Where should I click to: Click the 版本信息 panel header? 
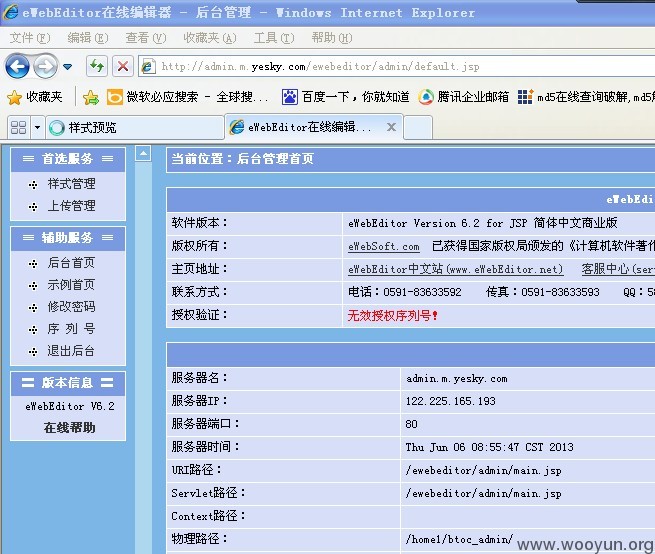tap(68, 383)
